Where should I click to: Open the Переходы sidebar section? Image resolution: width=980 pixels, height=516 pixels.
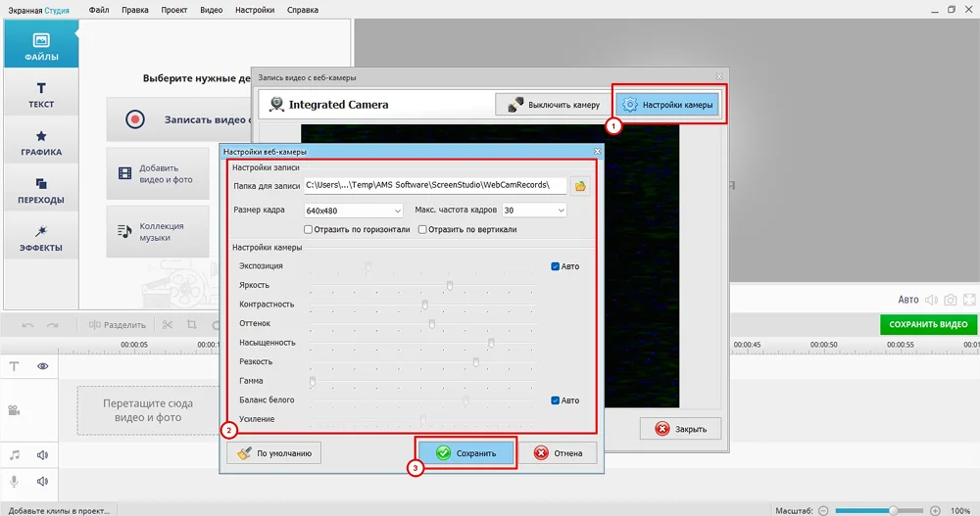click(41, 190)
